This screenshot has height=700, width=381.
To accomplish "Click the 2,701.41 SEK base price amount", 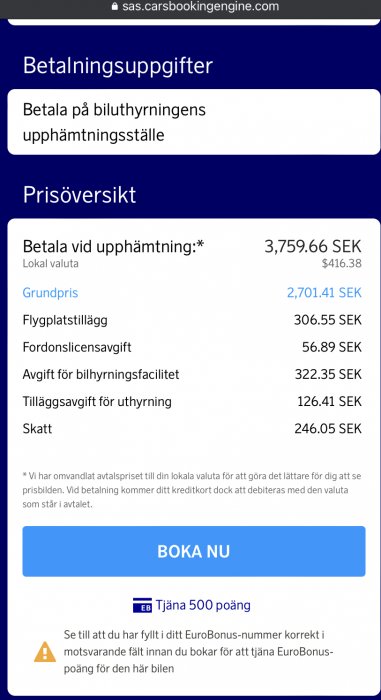I will 324,293.
